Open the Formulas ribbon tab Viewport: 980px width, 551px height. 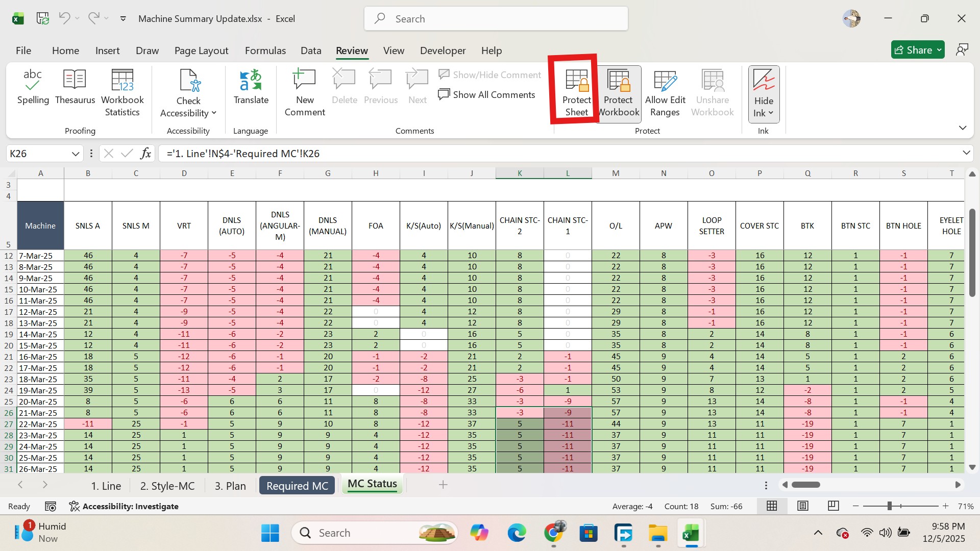click(265, 51)
